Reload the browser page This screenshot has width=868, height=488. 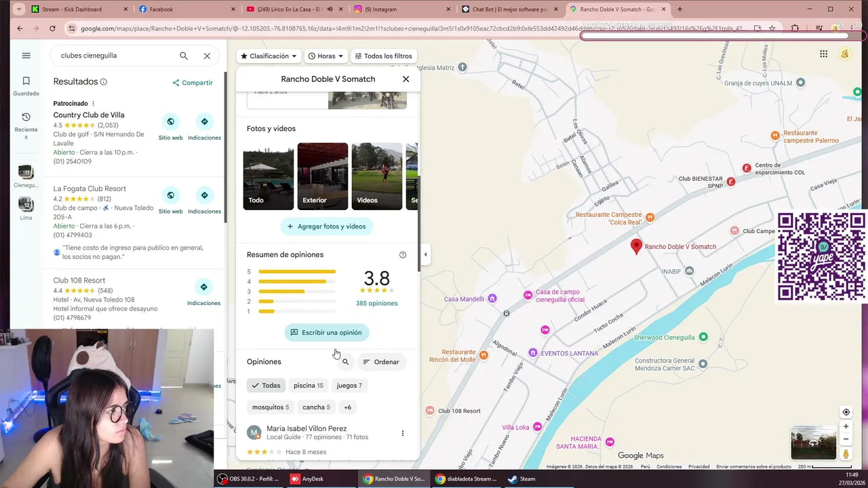point(52,28)
